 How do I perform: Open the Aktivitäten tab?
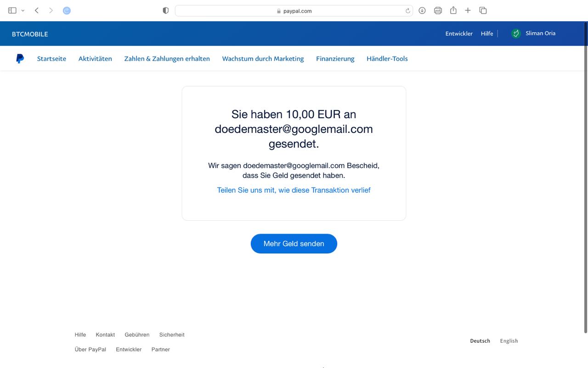pos(95,58)
